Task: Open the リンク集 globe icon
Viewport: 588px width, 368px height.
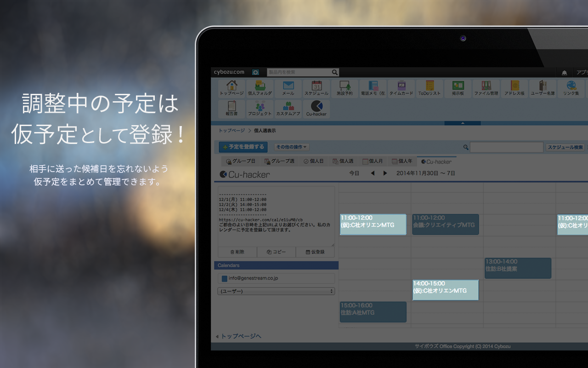Action: click(571, 88)
